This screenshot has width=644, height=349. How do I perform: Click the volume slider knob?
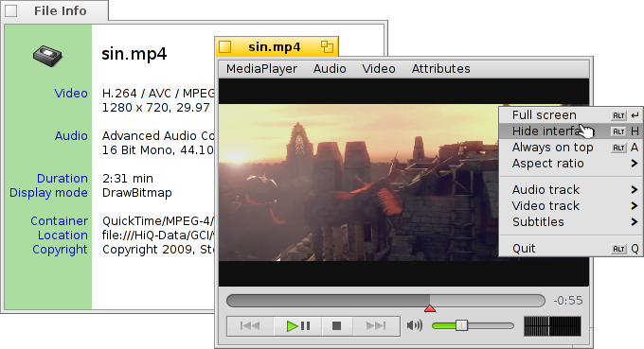[461, 325]
